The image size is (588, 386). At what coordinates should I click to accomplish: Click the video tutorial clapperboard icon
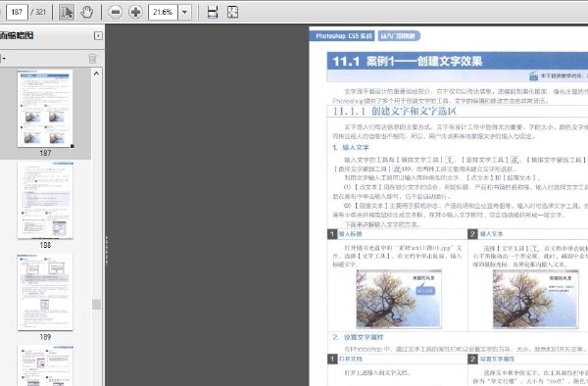tap(533, 76)
